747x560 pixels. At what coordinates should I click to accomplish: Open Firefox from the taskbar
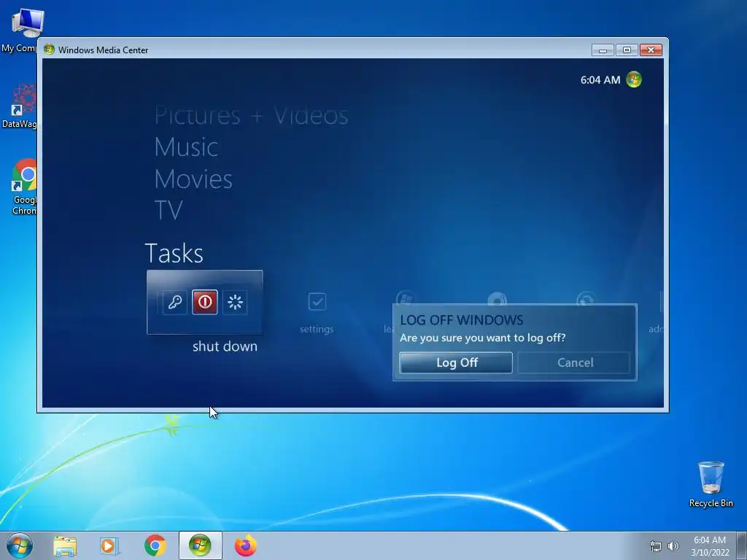coord(246,545)
